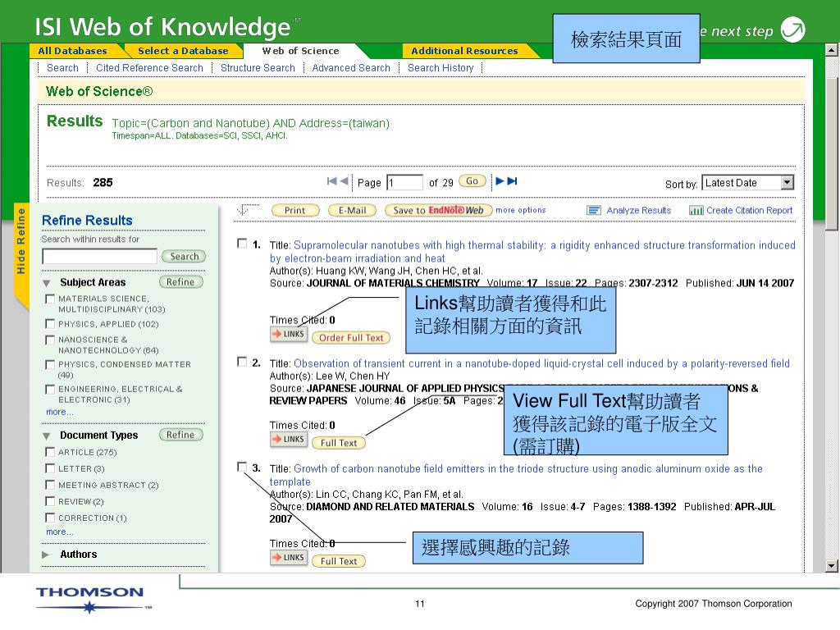The height and width of the screenshot is (630, 840).
Task: Show more document types link
Action: (60, 532)
